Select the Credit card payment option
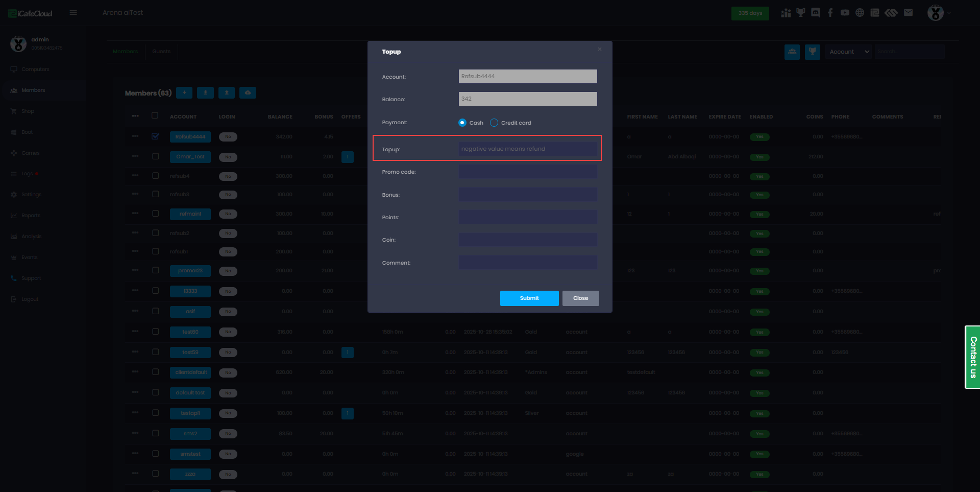 click(494, 123)
